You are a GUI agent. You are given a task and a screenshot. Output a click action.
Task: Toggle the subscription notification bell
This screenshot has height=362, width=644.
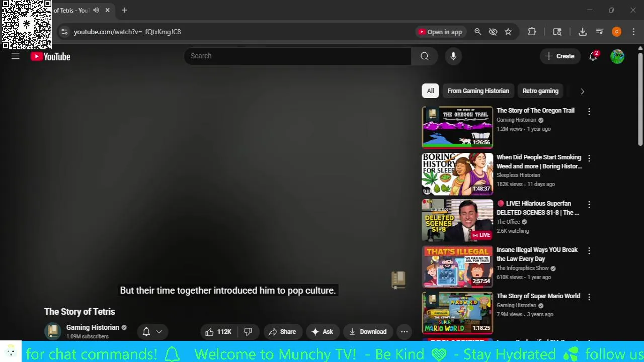tap(146, 331)
